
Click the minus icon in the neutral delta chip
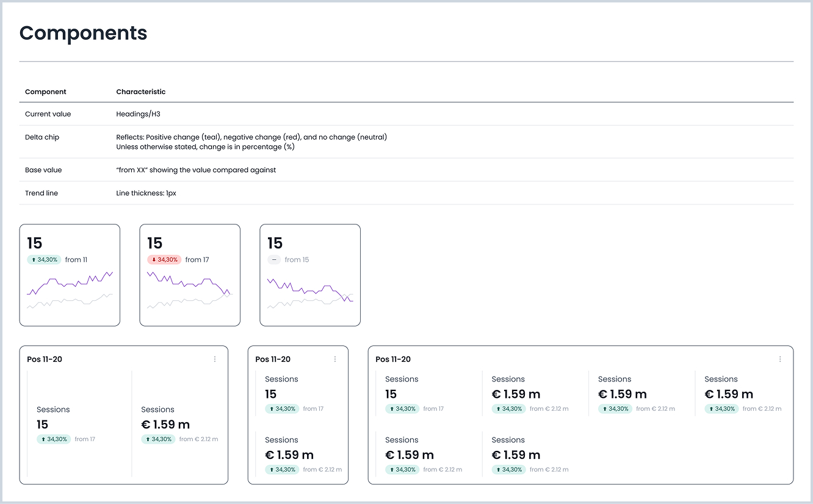pyautogui.click(x=273, y=259)
